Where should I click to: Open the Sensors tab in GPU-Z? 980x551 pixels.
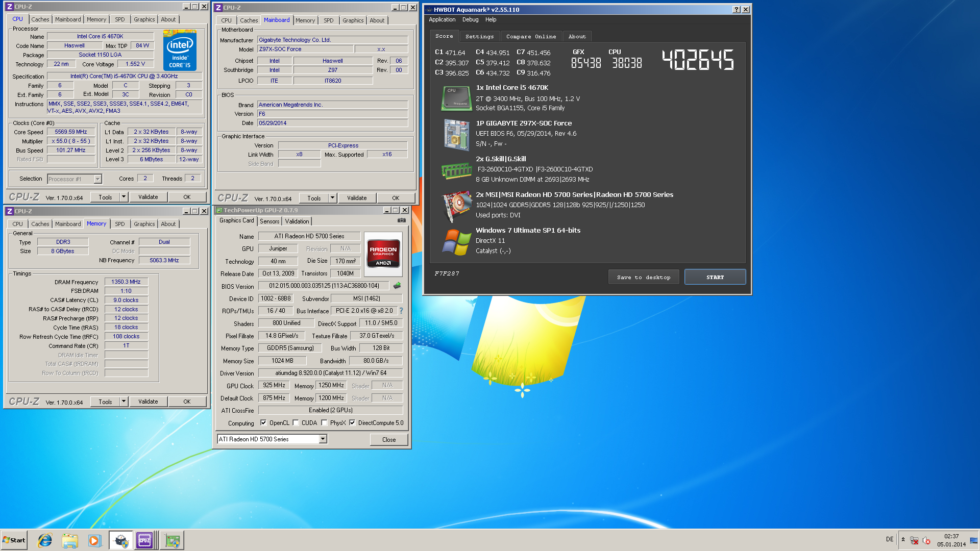(269, 221)
